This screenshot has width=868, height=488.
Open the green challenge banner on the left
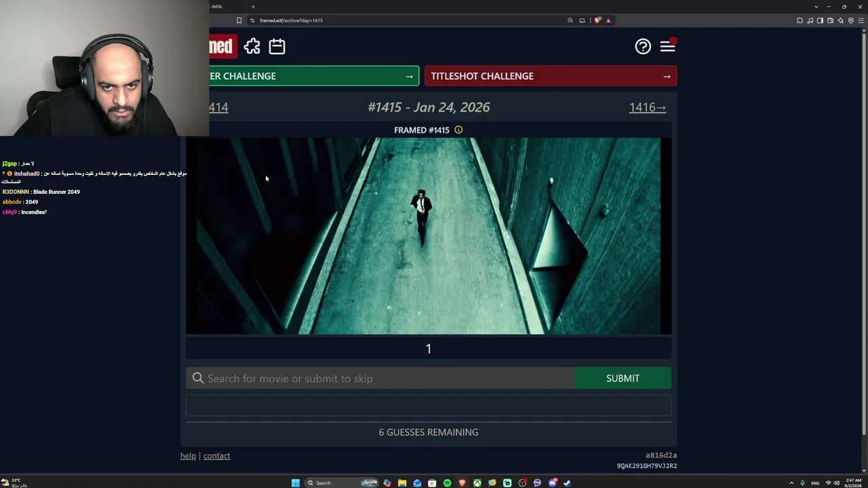coord(314,76)
